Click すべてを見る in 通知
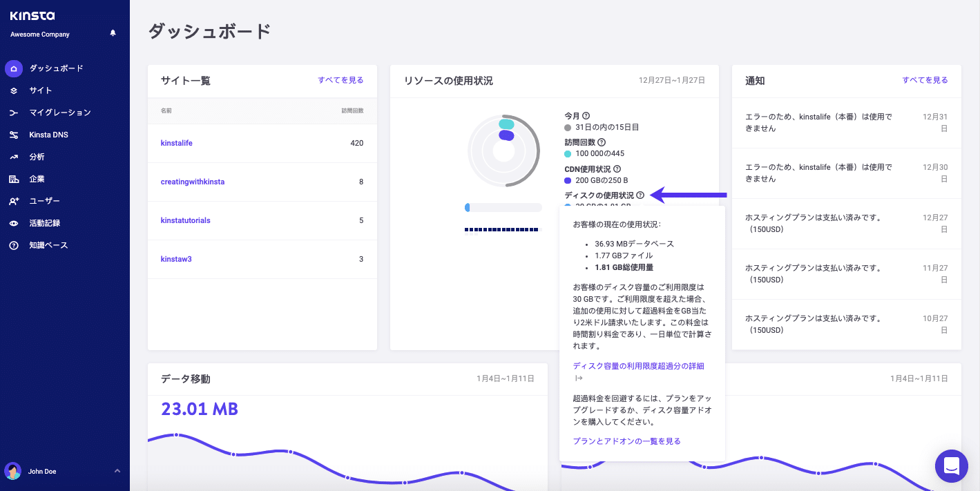The width and height of the screenshot is (980, 491). pyautogui.click(x=925, y=80)
